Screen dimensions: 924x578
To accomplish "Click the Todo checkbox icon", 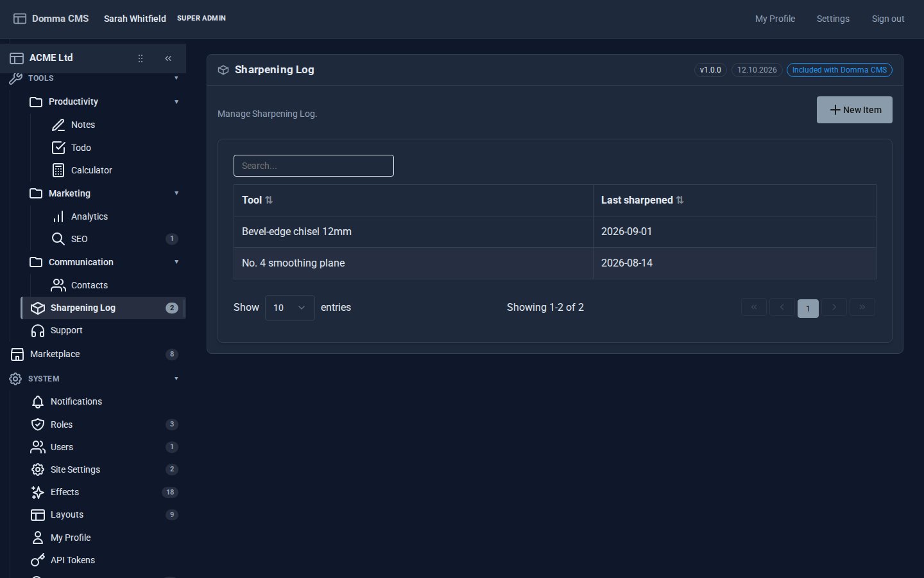I will (x=58, y=148).
